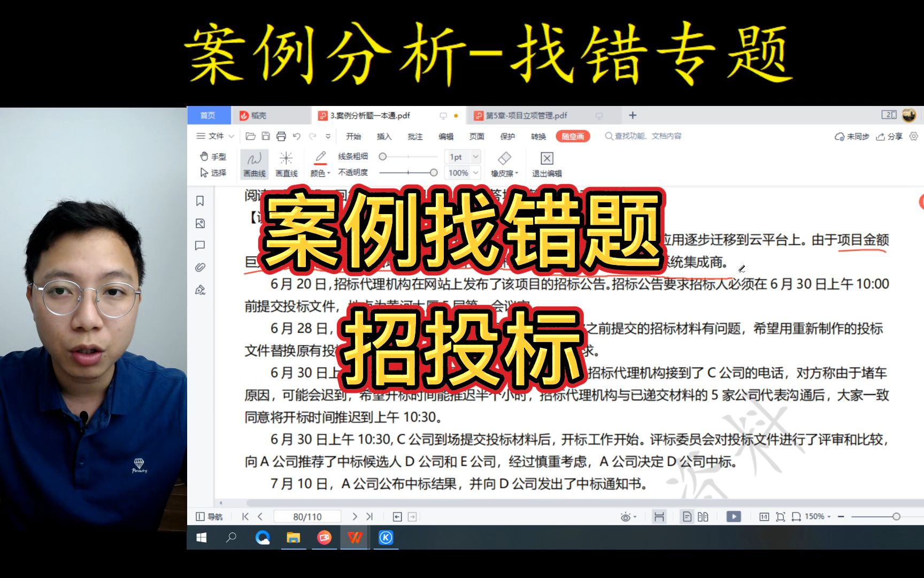Click the 退出编辑 exit editing button
The width and height of the screenshot is (924, 578).
[x=546, y=163]
